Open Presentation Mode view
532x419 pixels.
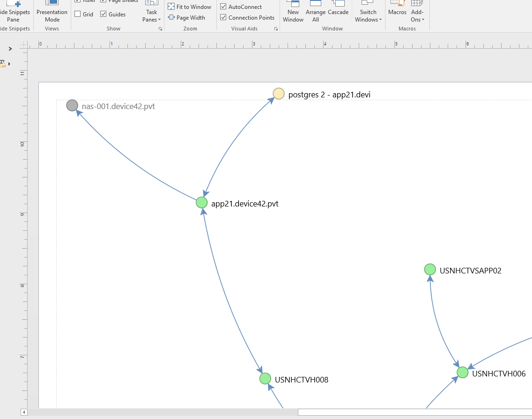pos(52,12)
